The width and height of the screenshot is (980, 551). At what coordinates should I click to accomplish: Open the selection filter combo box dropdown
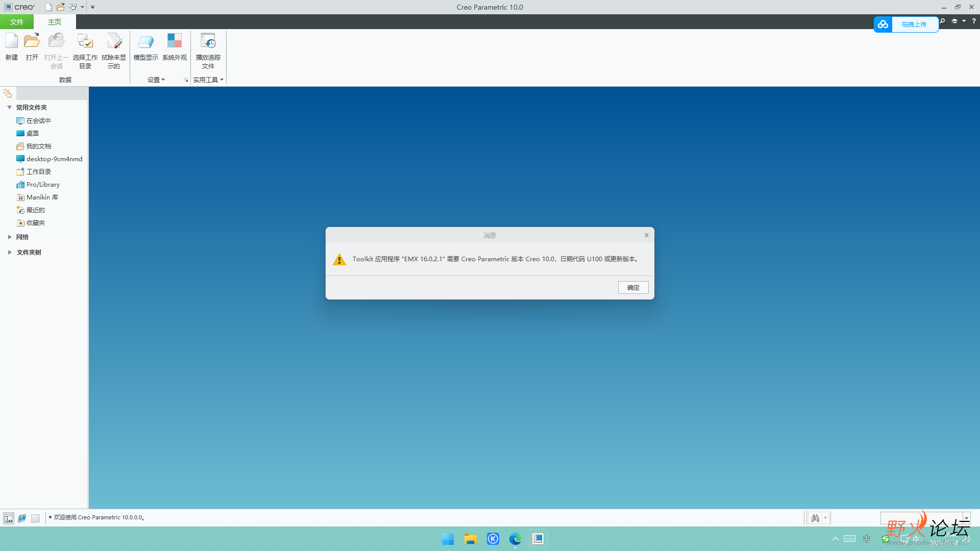(x=966, y=518)
